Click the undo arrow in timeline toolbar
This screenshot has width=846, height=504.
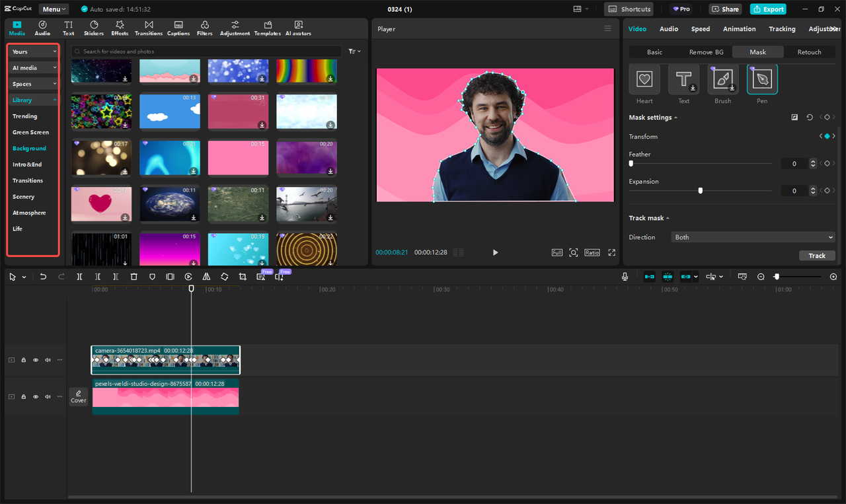[43, 277]
